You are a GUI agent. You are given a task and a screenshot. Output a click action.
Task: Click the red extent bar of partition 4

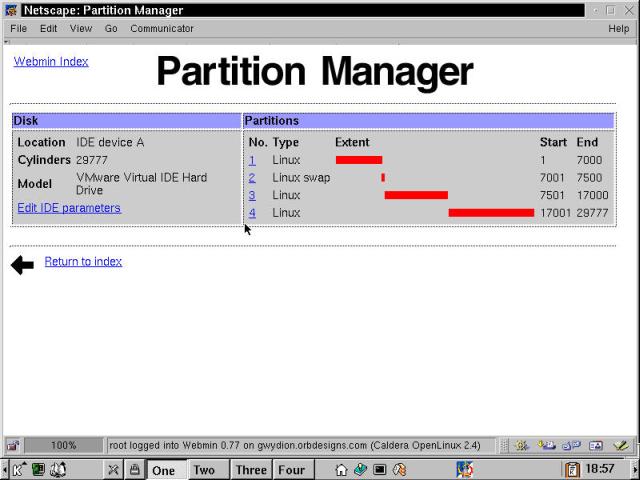pyautogui.click(x=491, y=213)
